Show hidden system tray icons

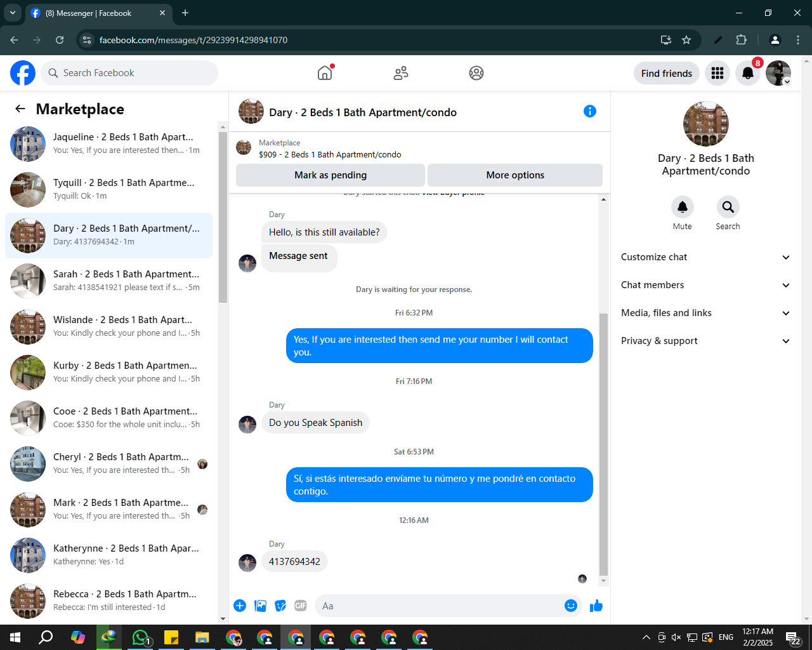646,637
